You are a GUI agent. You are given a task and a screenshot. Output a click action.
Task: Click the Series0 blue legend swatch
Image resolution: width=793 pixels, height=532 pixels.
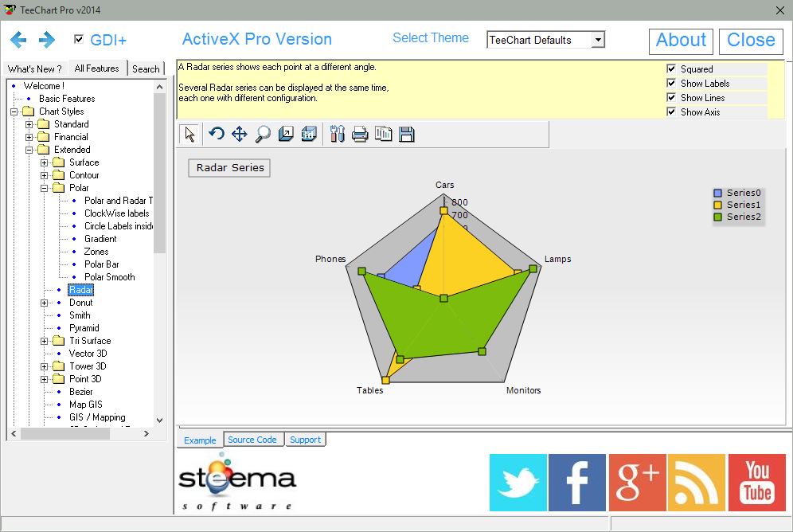(717, 193)
